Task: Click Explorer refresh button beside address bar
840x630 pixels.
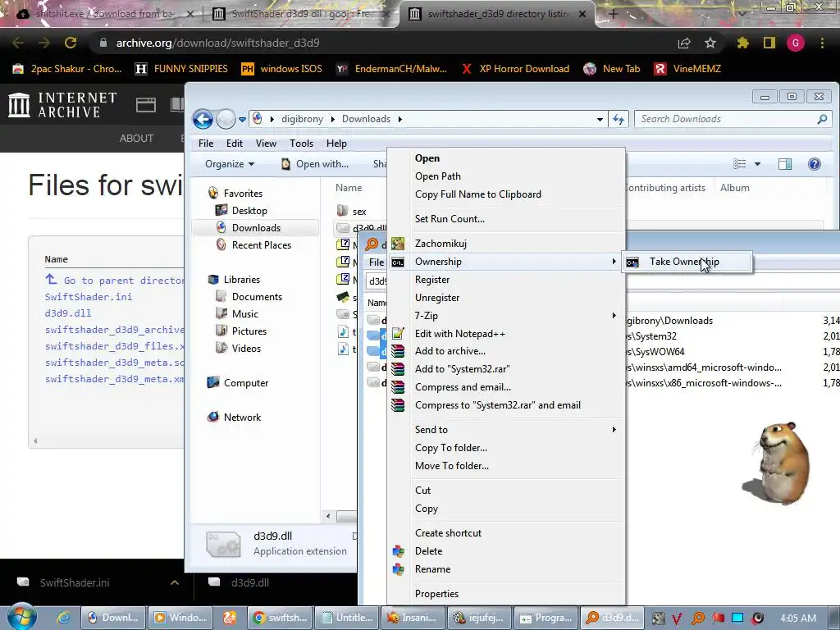Action: pyautogui.click(x=619, y=119)
